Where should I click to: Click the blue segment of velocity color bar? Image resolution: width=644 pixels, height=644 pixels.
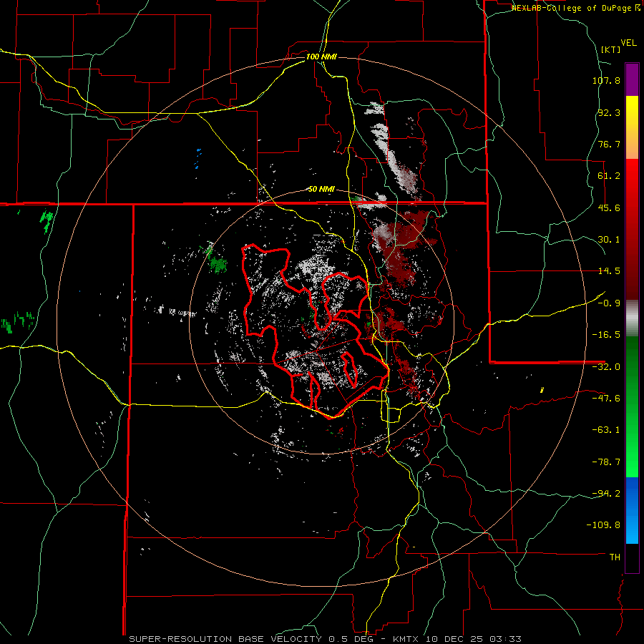coord(632,510)
